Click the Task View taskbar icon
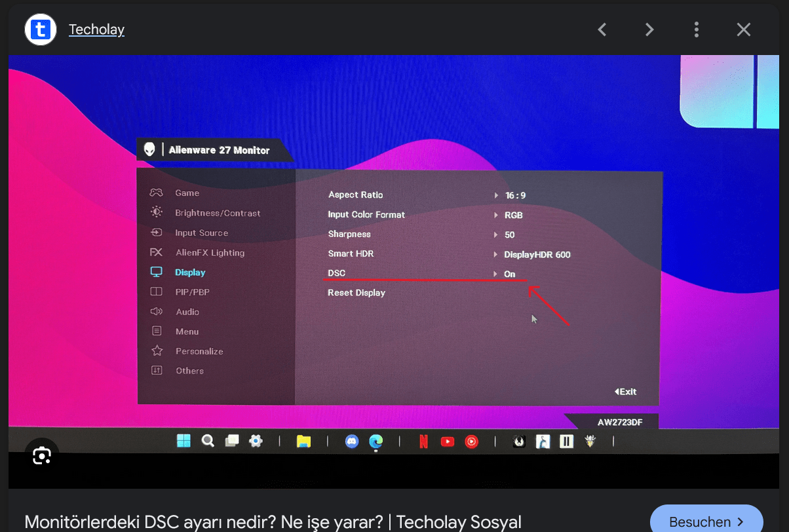Screen dimensions: 789x532 coord(231,441)
